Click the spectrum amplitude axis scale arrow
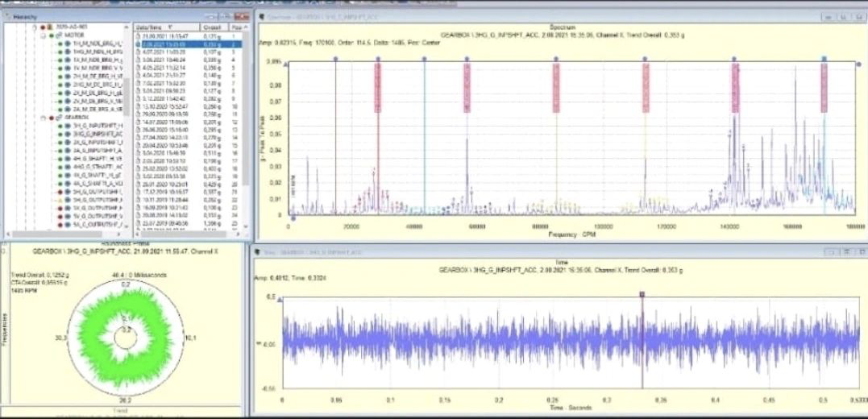Image resolution: width=868 pixels, height=419 pixels. [285, 64]
